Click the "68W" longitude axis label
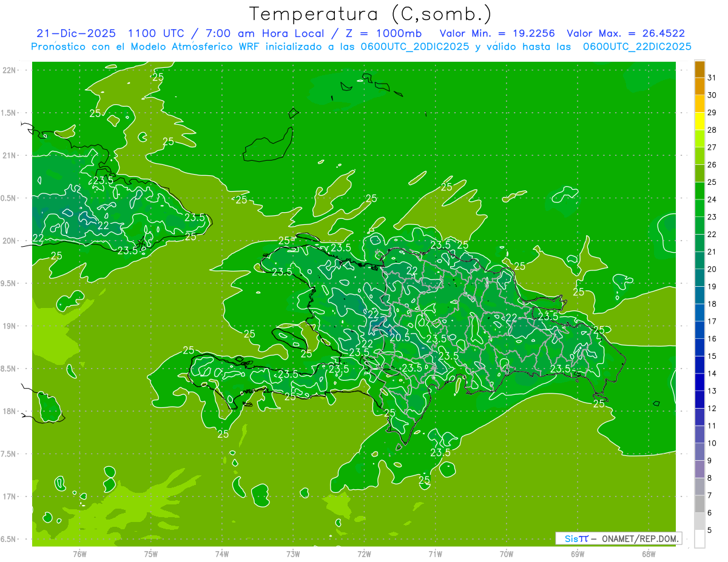Screen dimensions: 728x562 [x=649, y=554]
